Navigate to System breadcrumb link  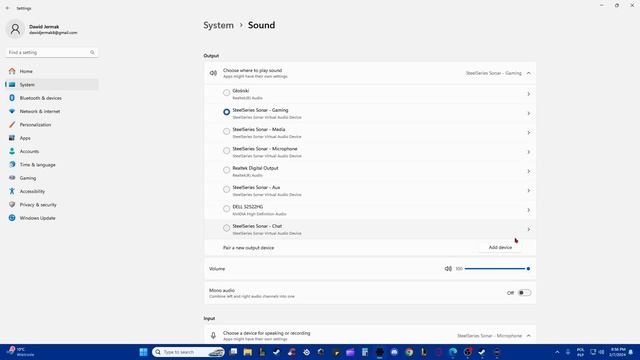(218, 25)
